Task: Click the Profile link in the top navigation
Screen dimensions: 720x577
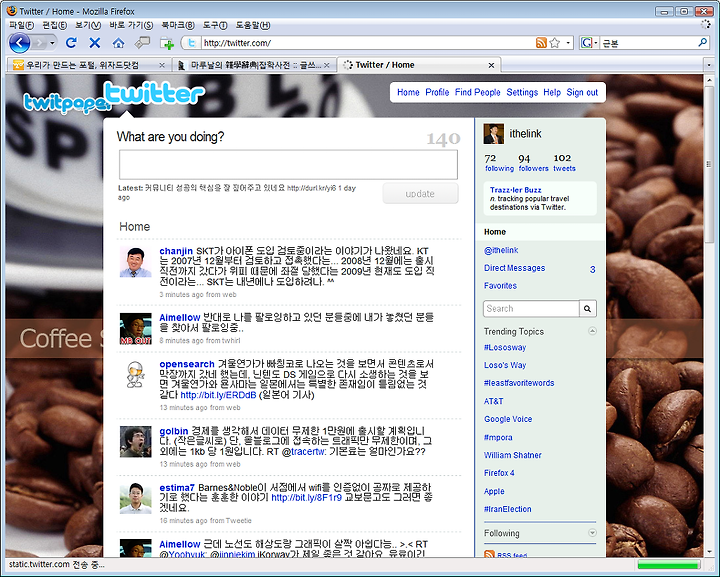Action: click(437, 92)
